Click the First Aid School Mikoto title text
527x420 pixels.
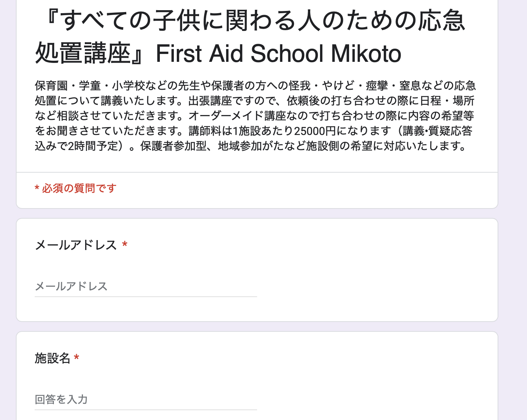tap(278, 53)
